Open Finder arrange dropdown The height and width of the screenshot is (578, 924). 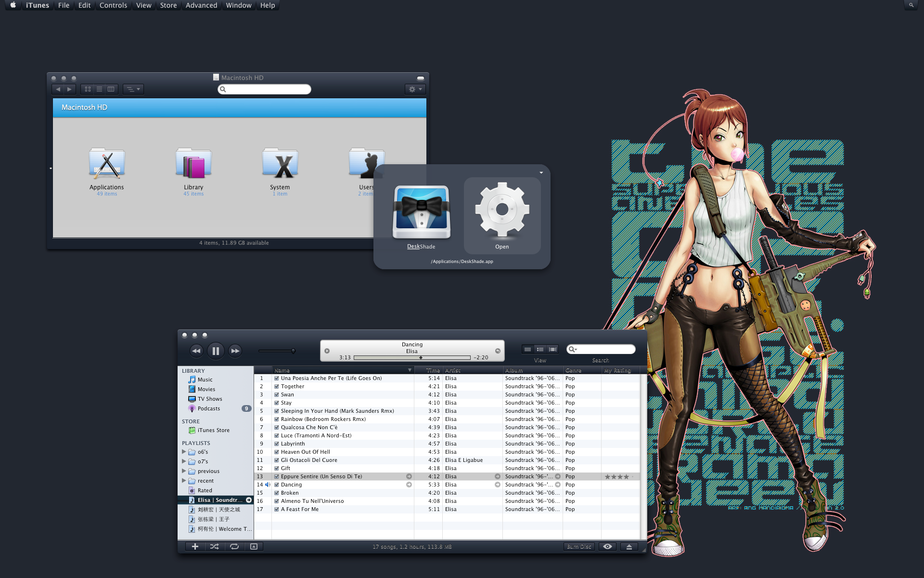133,89
